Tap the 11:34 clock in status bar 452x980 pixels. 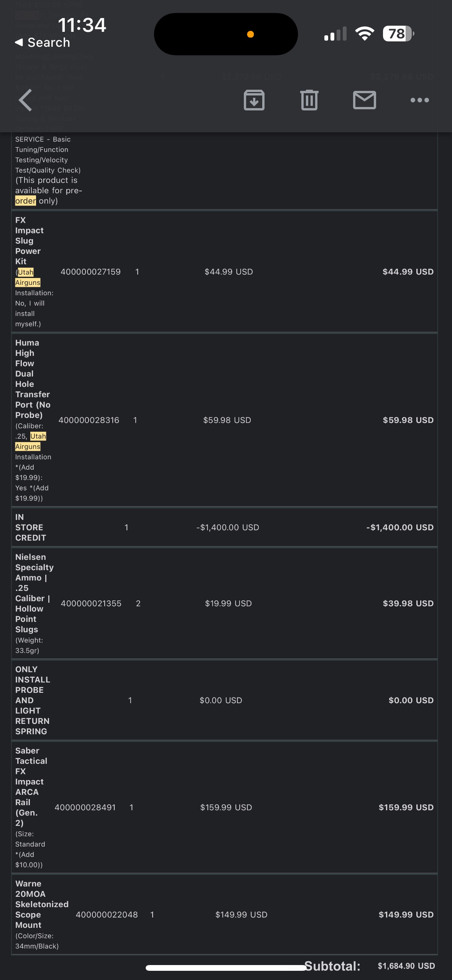point(82,25)
